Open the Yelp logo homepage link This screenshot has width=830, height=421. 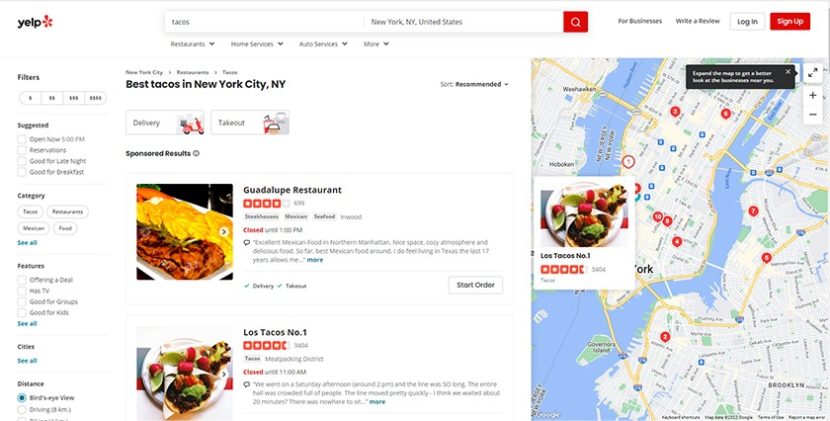pos(35,22)
